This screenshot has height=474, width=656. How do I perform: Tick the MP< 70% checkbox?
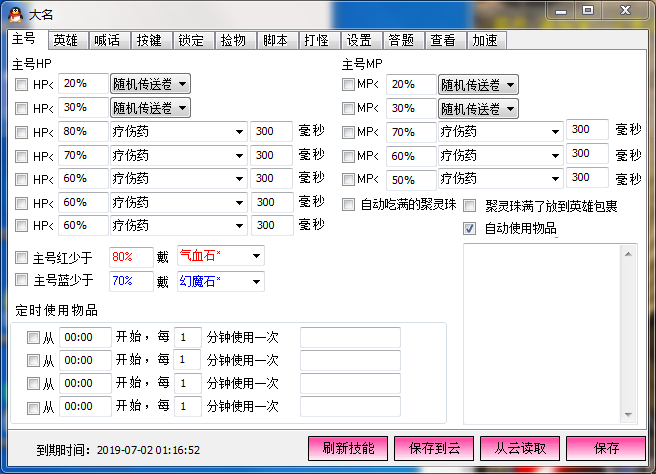click(x=348, y=132)
